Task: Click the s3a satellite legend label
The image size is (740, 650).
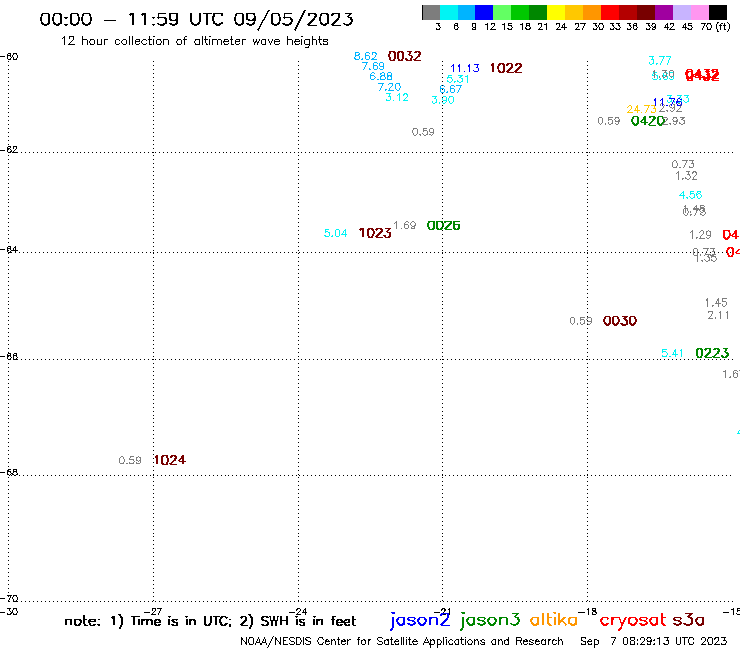Action: 689,620
